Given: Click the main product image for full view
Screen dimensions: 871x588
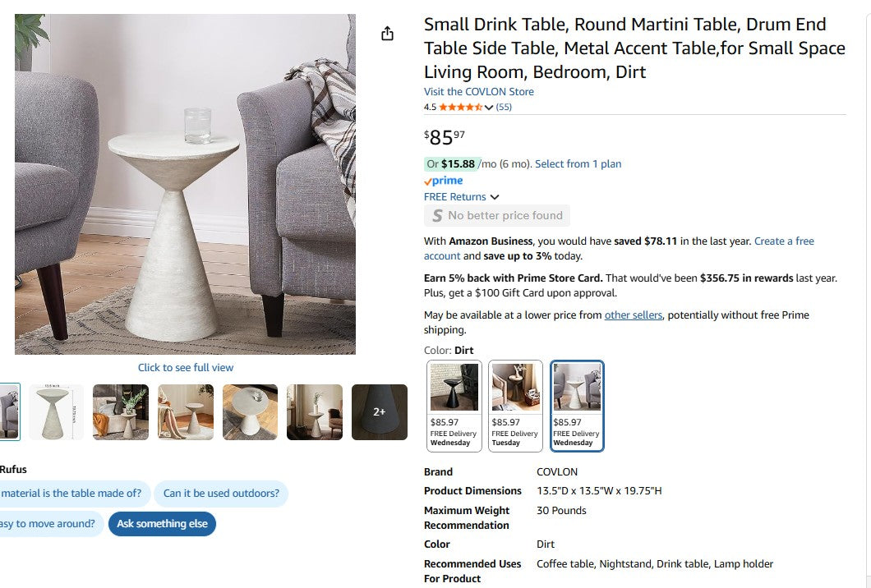Looking at the screenshot, I should (185, 185).
